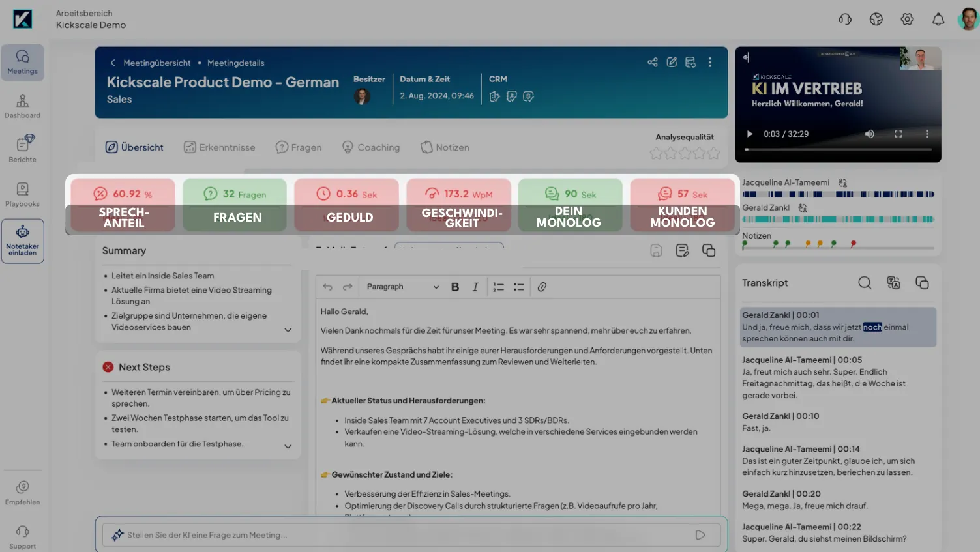Collapse the video panel arrow
The width and height of the screenshot is (980, 552).
coord(746,57)
